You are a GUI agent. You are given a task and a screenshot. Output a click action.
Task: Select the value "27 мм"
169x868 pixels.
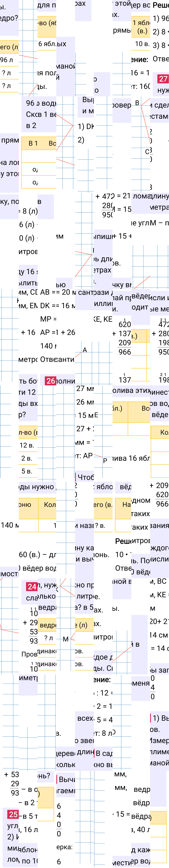coord(85,388)
